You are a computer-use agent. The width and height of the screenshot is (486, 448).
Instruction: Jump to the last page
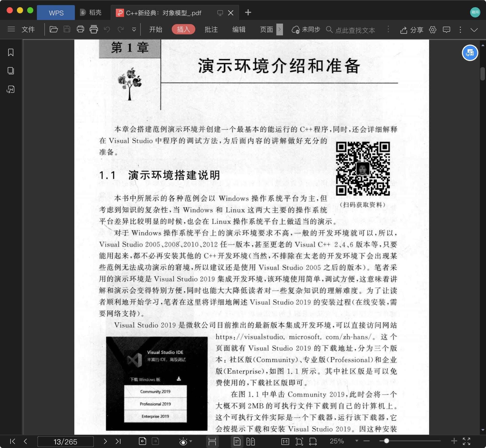pyautogui.click(x=118, y=441)
